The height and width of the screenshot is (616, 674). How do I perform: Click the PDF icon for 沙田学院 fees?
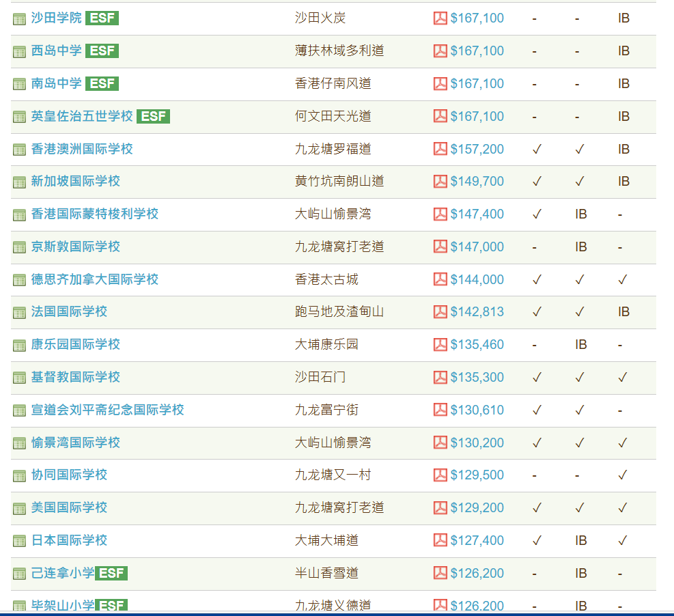(x=440, y=18)
